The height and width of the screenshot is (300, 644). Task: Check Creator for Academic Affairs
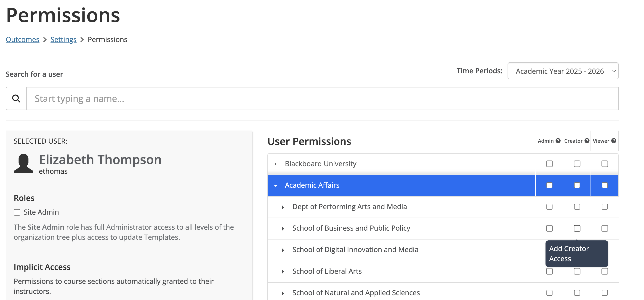pyautogui.click(x=577, y=185)
